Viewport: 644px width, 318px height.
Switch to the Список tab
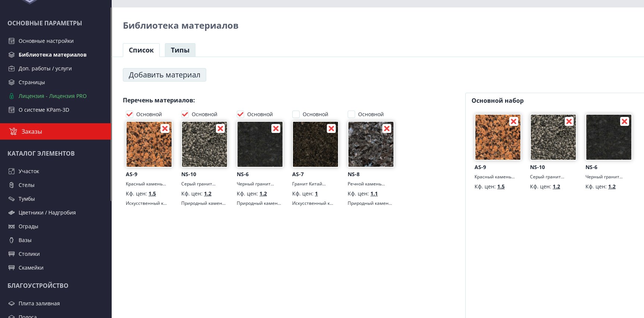click(141, 50)
